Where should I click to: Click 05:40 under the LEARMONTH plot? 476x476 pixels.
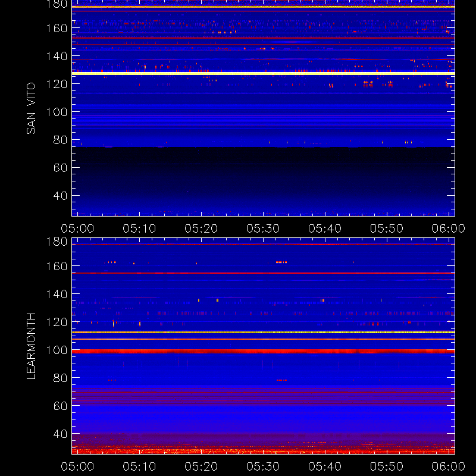click(x=325, y=466)
